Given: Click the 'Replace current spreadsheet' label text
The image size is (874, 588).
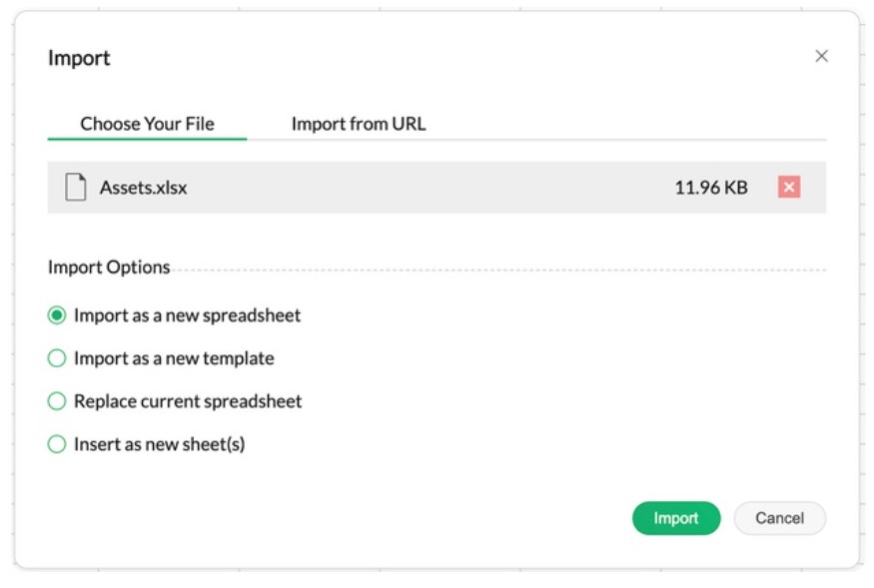Looking at the screenshot, I should 188,401.
